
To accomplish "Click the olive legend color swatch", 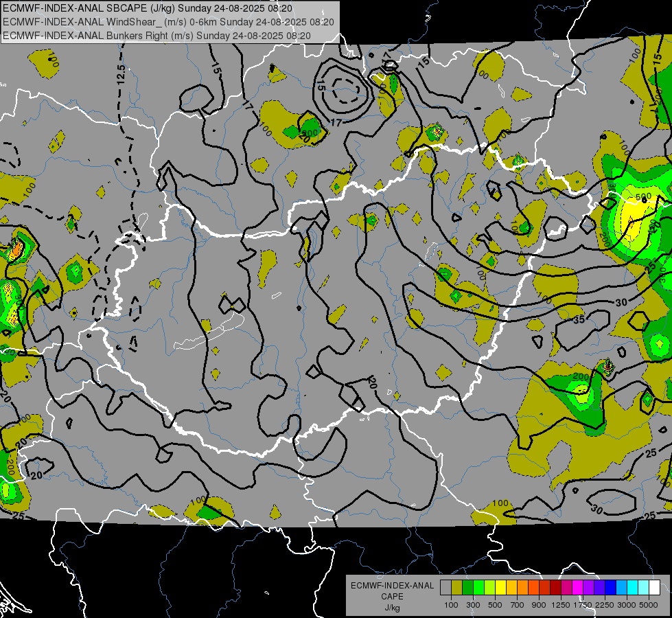I will 457,587.
